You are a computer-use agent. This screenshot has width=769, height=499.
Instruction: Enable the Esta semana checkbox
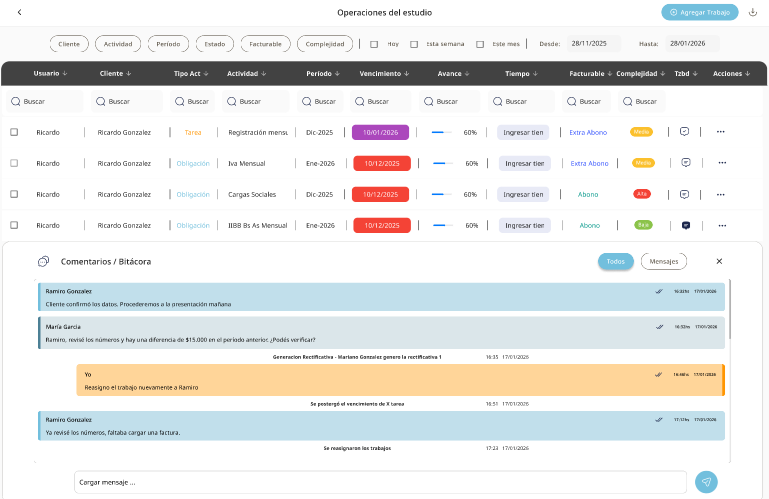tap(414, 44)
